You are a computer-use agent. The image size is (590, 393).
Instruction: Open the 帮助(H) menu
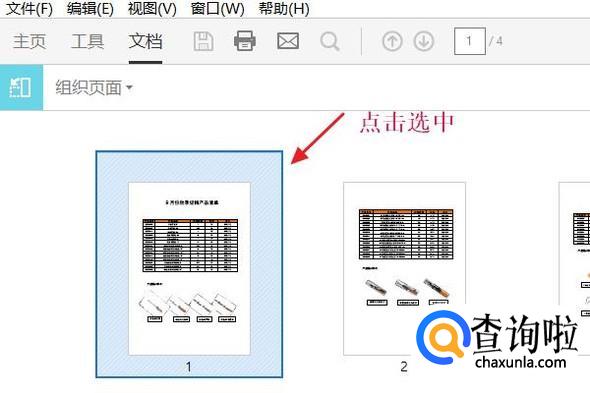pyautogui.click(x=284, y=9)
